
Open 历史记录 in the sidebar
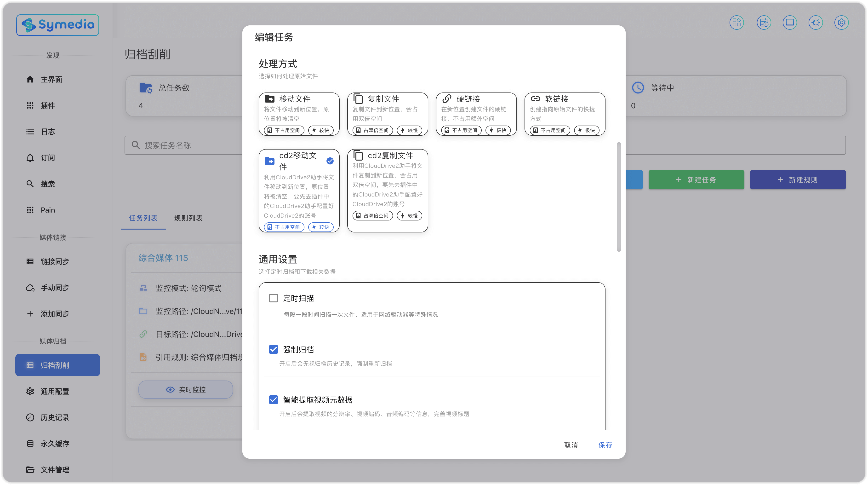tap(55, 417)
